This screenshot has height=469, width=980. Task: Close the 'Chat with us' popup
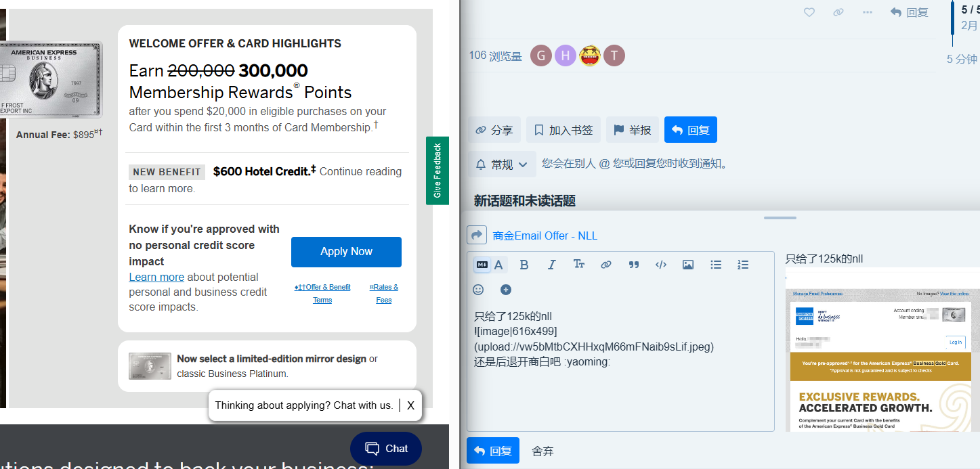(x=410, y=405)
